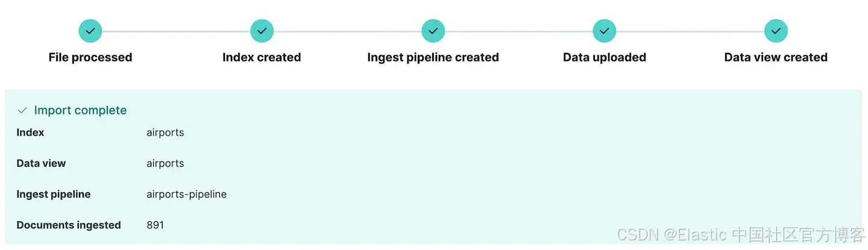
Task: Click the airports-pipeline value
Action: click(187, 194)
